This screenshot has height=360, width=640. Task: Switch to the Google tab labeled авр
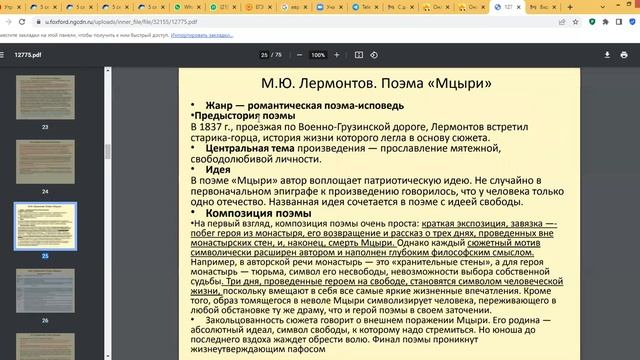pos(291,7)
